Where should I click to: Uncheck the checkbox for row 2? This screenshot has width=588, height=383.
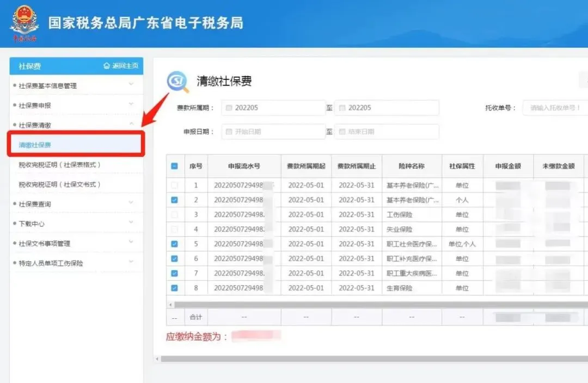click(174, 200)
